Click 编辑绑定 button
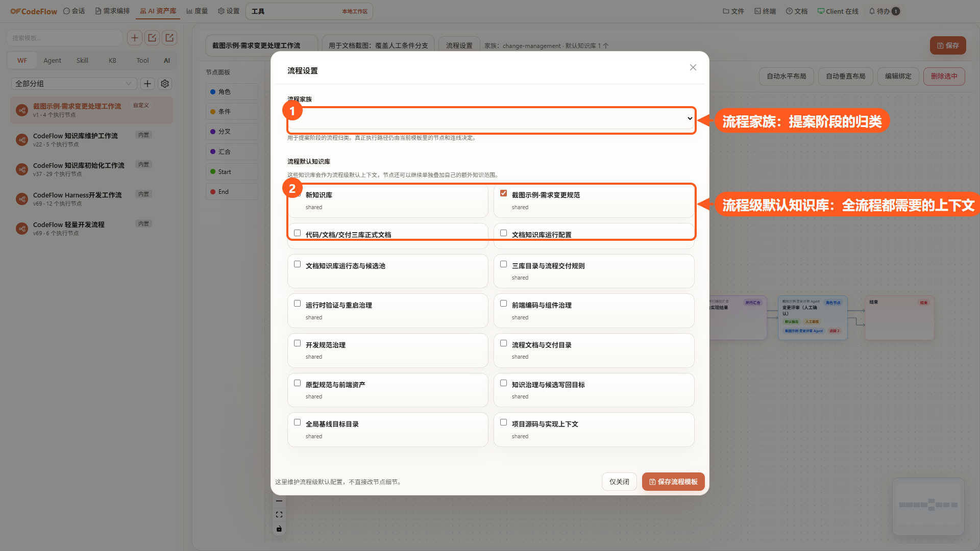 [x=898, y=77]
